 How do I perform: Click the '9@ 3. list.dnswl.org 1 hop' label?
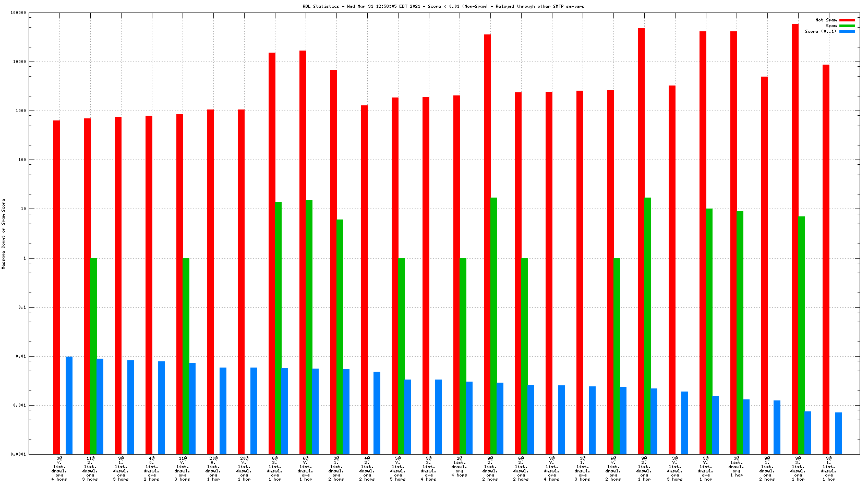pos(798,469)
